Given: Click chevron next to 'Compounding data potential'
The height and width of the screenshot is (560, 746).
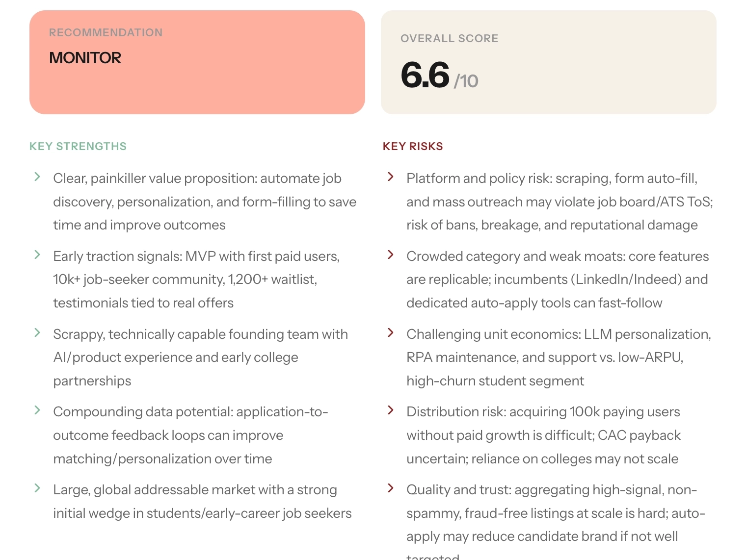Looking at the screenshot, I should [x=37, y=410].
